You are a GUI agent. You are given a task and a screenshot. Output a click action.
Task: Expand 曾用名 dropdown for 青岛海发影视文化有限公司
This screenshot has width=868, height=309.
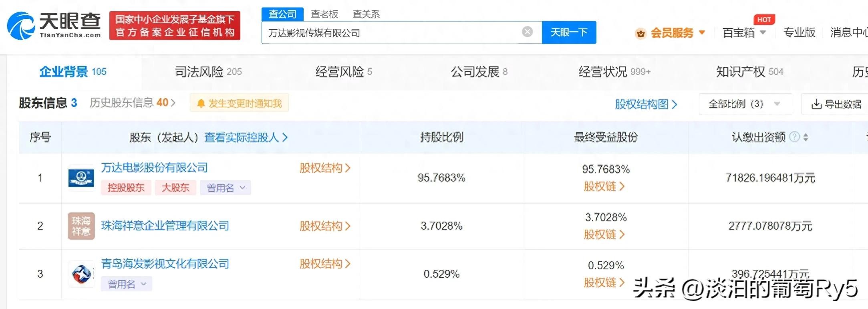tap(127, 284)
